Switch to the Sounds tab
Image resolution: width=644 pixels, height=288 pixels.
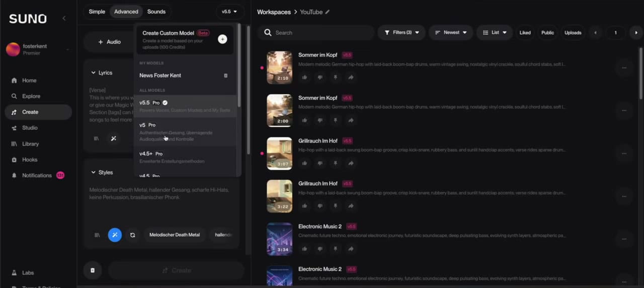click(156, 12)
